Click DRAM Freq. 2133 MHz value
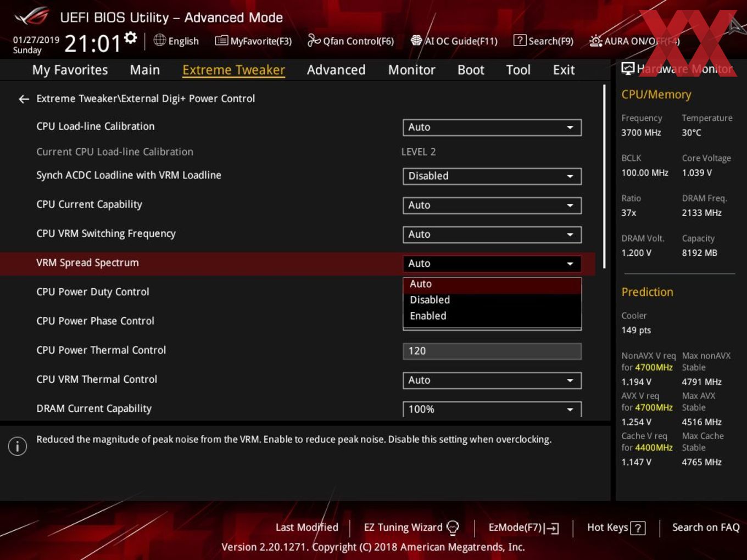Screen dimensions: 747x560 (x=701, y=213)
